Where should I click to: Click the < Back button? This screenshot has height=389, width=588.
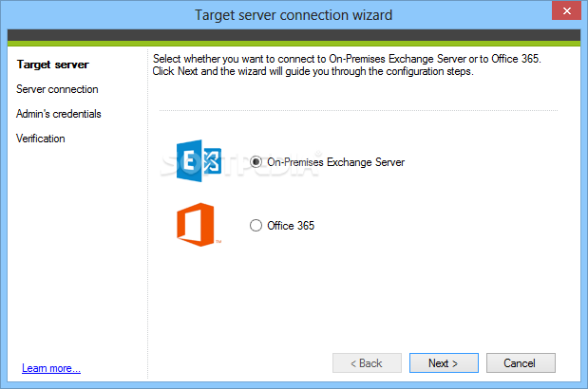click(367, 362)
